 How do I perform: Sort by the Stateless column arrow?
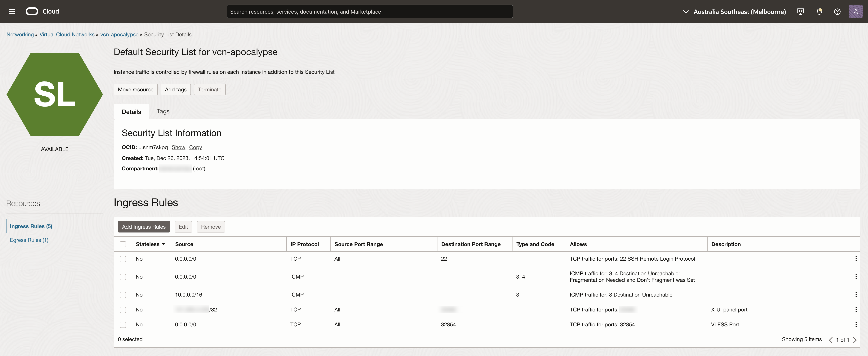pyautogui.click(x=163, y=244)
